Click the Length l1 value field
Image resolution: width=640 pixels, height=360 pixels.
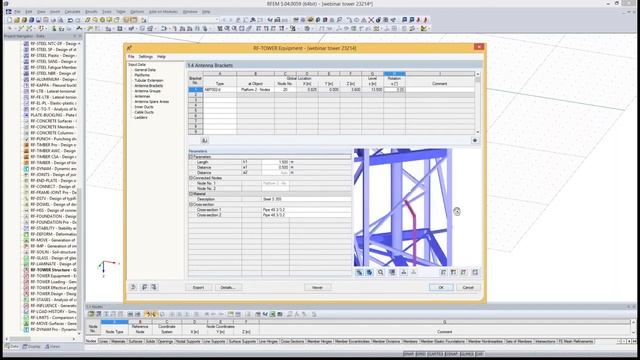click(x=276, y=162)
